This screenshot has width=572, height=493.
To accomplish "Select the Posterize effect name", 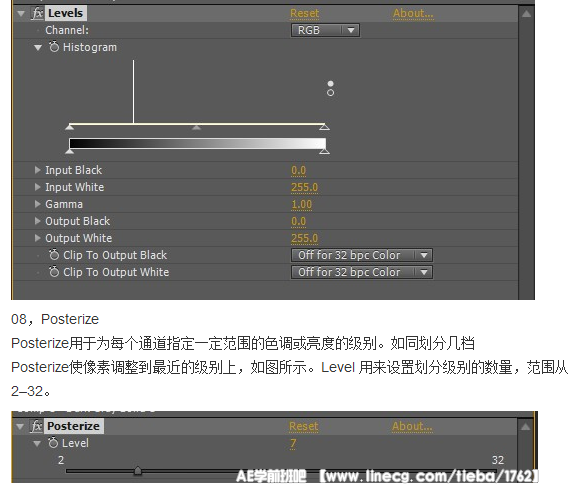I will click(74, 426).
